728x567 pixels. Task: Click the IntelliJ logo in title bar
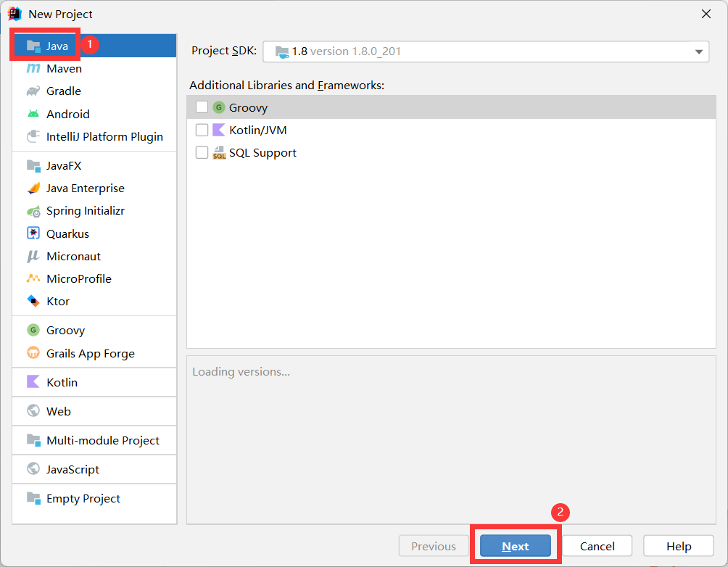click(15, 14)
